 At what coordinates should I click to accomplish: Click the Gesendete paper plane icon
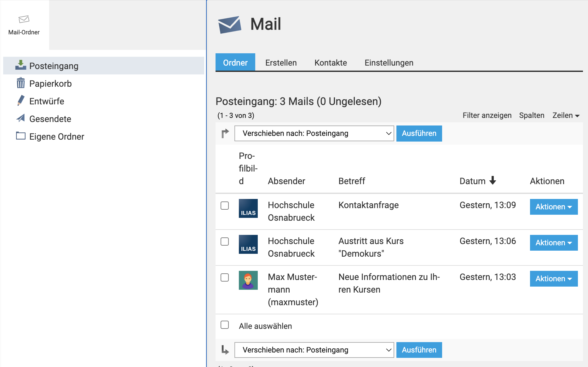point(21,118)
